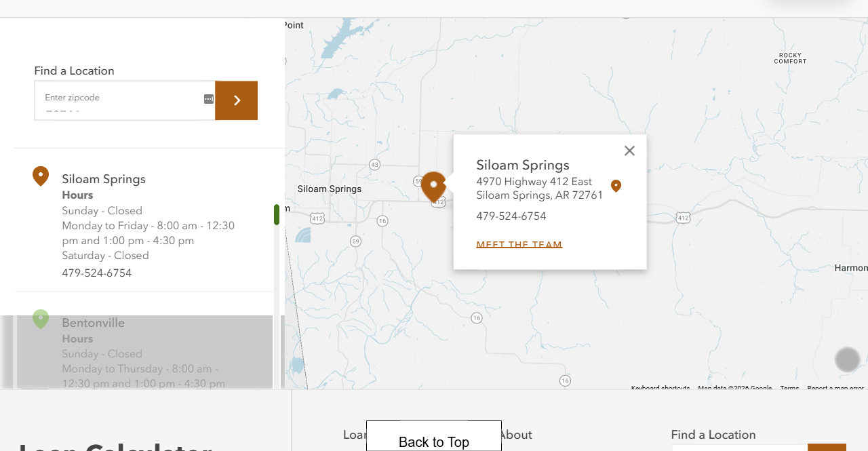Select the green Bentonville pin in list
Image resolution: width=868 pixels, height=451 pixels.
[x=41, y=319]
